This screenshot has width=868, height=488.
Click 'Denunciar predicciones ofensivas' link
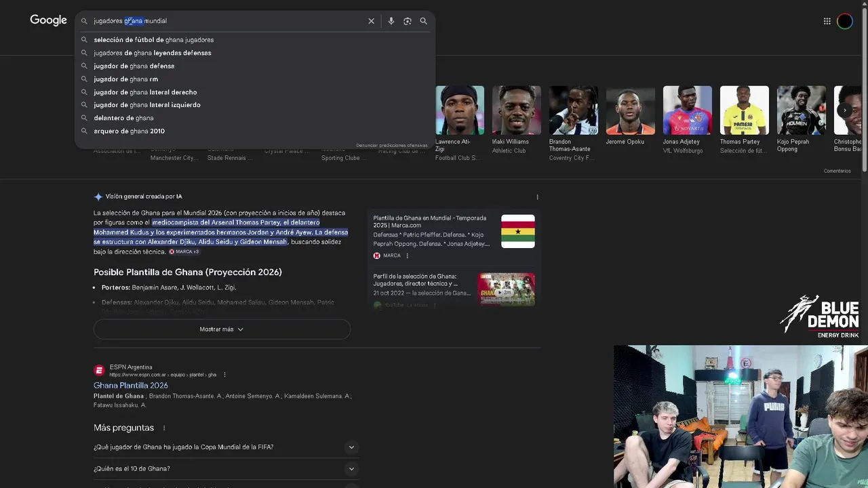(x=391, y=145)
